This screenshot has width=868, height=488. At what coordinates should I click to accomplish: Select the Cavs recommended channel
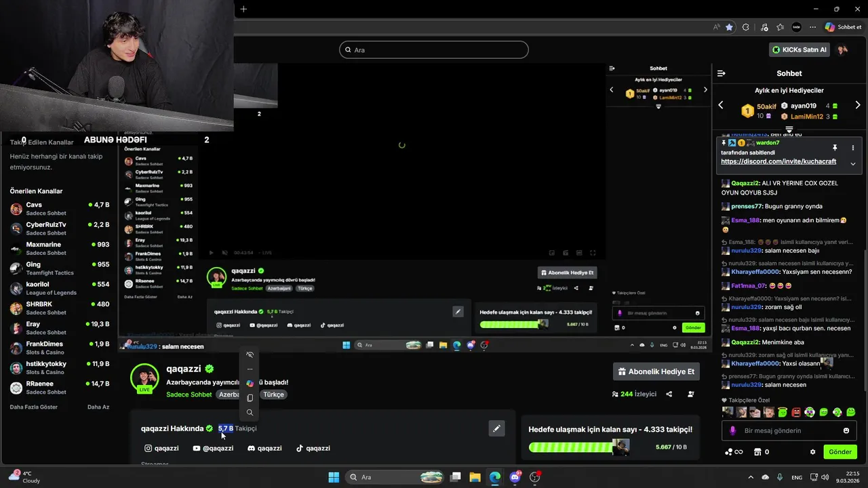[x=60, y=209]
